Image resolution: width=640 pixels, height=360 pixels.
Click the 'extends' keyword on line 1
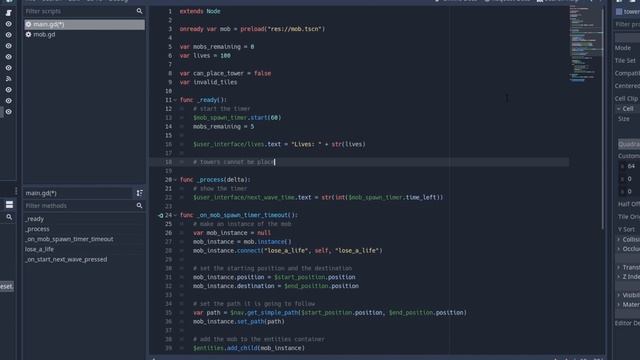tap(191, 11)
